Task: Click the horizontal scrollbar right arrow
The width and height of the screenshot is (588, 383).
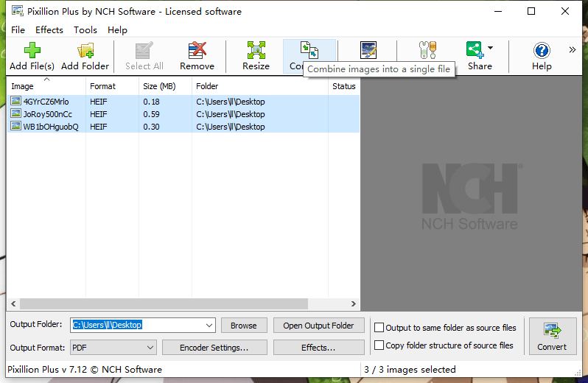Action: pyautogui.click(x=353, y=303)
